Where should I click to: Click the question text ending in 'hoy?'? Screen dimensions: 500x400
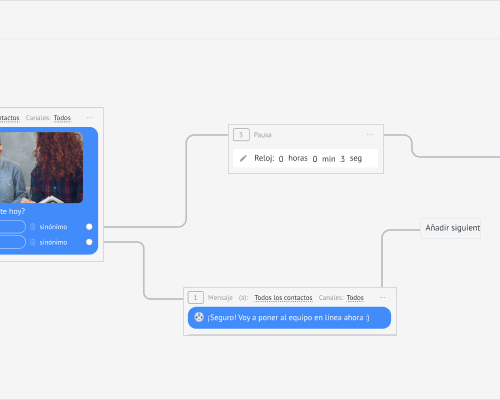tap(12, 211)
